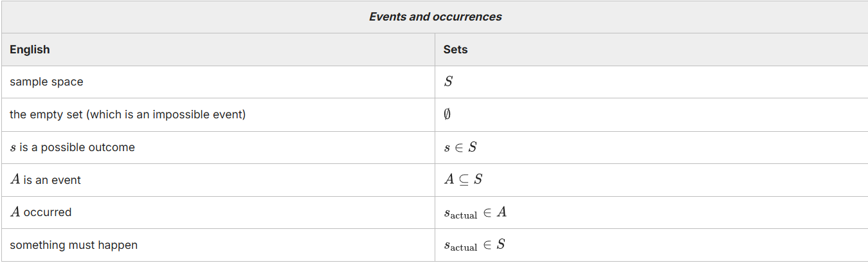Click the italic A in 'A is an event'
Screen dimensions: 868x263
click(15, 180)
